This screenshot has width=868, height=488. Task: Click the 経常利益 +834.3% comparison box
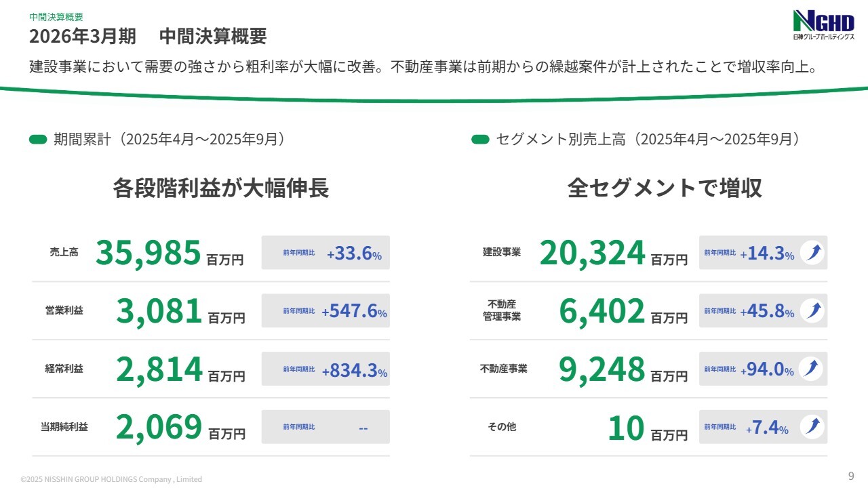pyautogui.click(x=325, y=369)
